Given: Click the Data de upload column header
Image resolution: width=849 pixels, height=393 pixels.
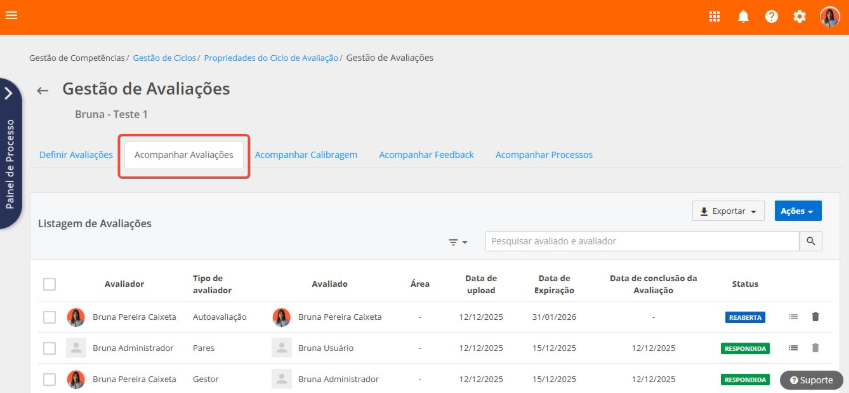Looking at the screenshot, I should coord(481,284).
